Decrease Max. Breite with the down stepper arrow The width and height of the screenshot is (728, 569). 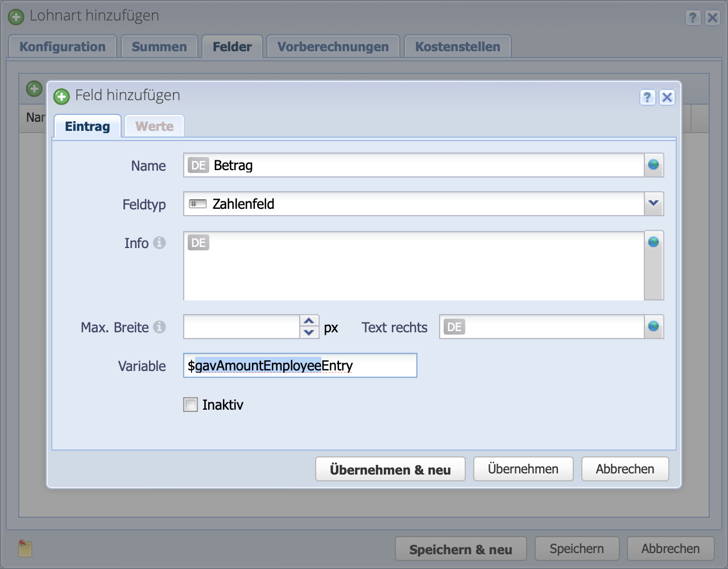(308, 332)
